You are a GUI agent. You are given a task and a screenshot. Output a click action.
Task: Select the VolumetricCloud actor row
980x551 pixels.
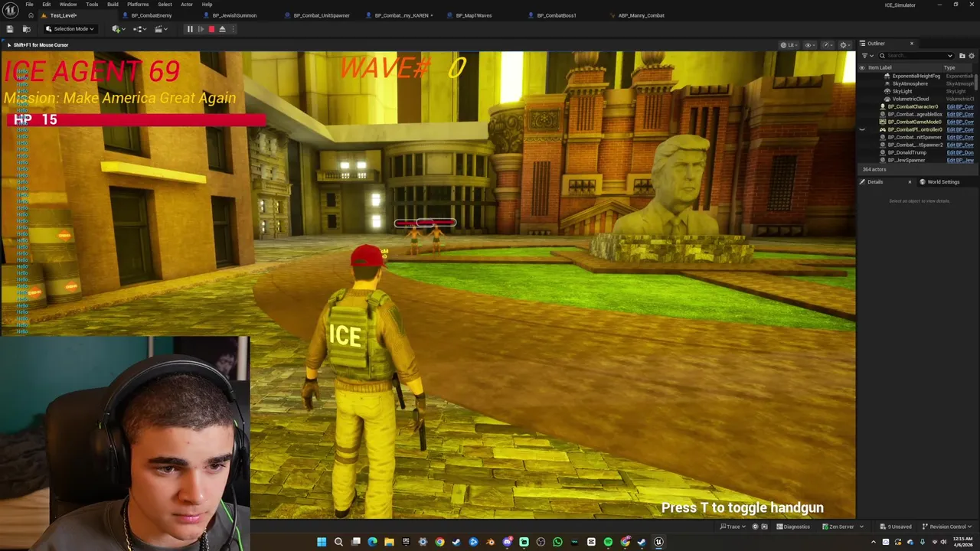[x=910, y=99]
